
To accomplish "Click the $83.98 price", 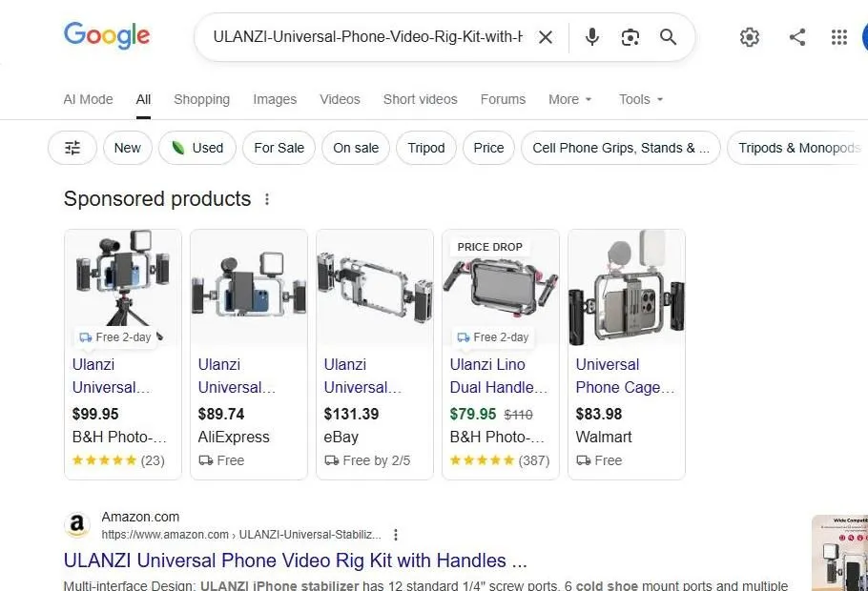I will tap(598, 414).
